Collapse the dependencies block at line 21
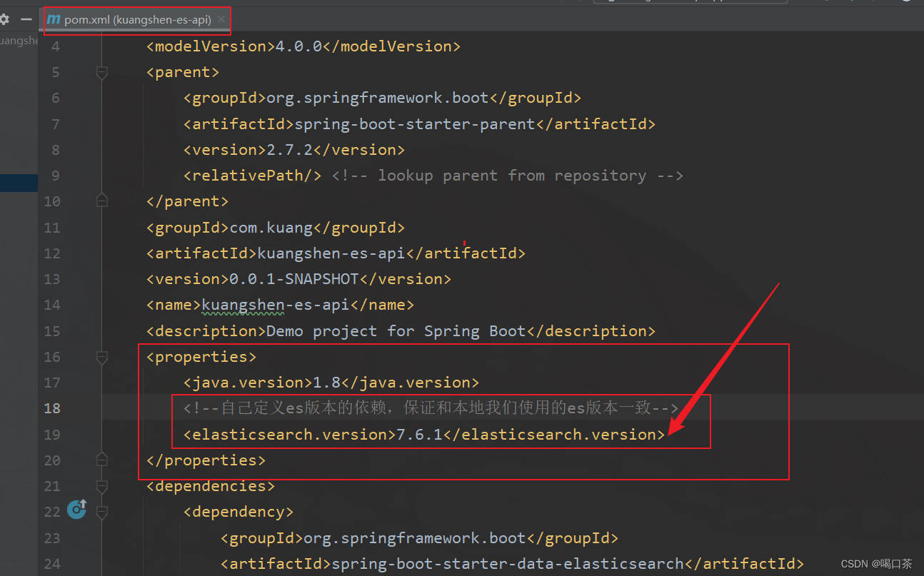This screenshot has width=924, height=576. (101, 486)
